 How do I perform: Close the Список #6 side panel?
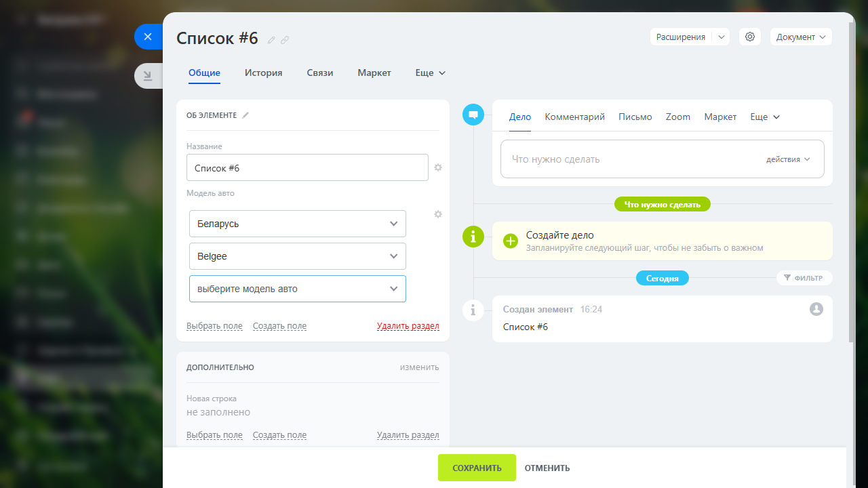[x=148, y=37]
